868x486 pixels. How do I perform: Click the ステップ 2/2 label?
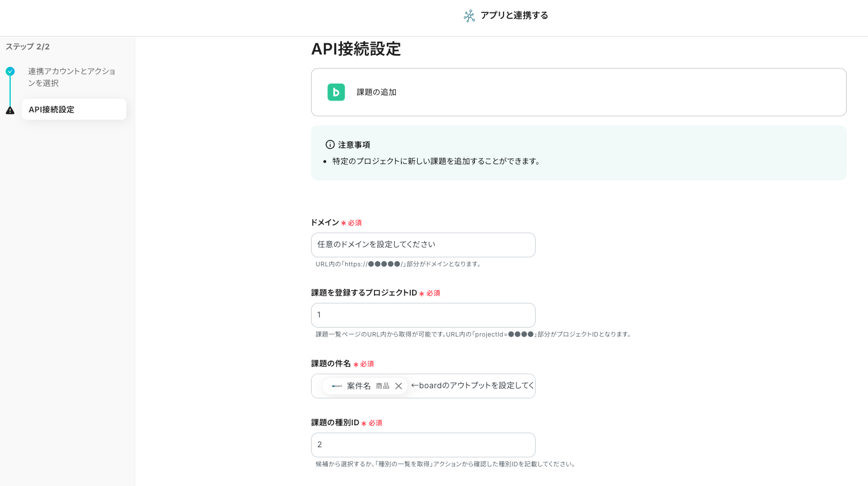[x=28, y=47]
